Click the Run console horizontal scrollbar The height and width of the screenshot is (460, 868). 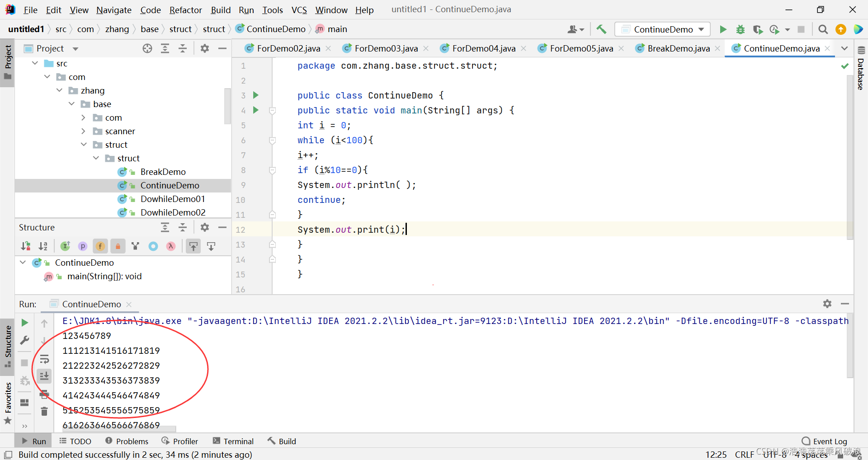[118, 428]
